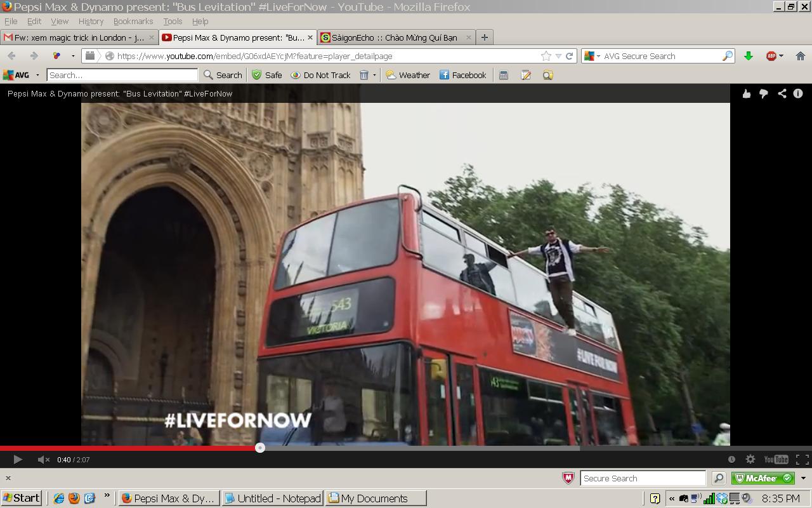Expand the URL history dropdown arrow
This screenshot has width=812, height=508.
tap(558, 56)
